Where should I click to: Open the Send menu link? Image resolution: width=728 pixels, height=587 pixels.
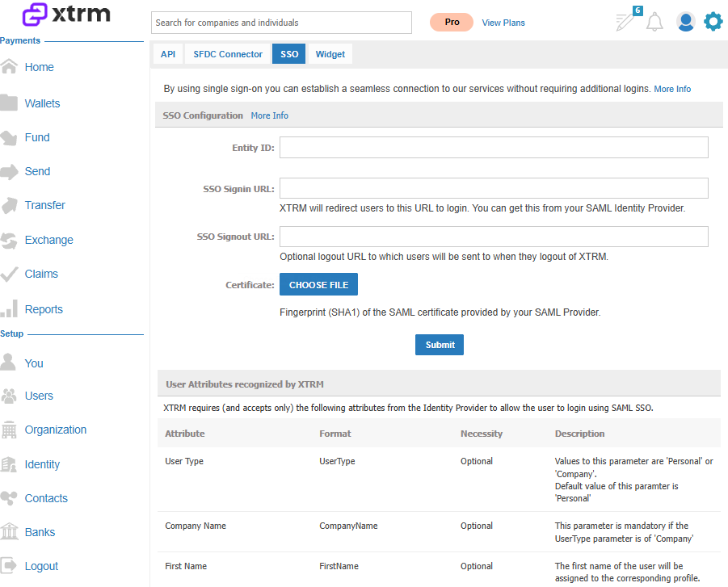click(x=38, y=171)
